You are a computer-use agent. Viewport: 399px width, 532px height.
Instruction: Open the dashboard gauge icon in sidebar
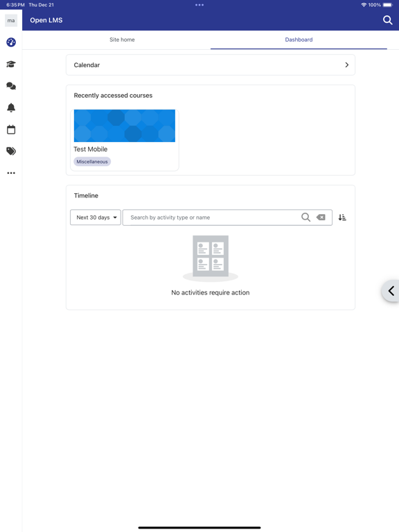click(x=11, y=42)
